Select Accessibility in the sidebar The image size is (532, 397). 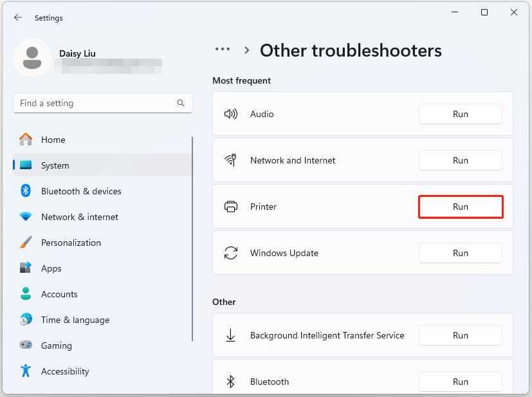point(65,371)
